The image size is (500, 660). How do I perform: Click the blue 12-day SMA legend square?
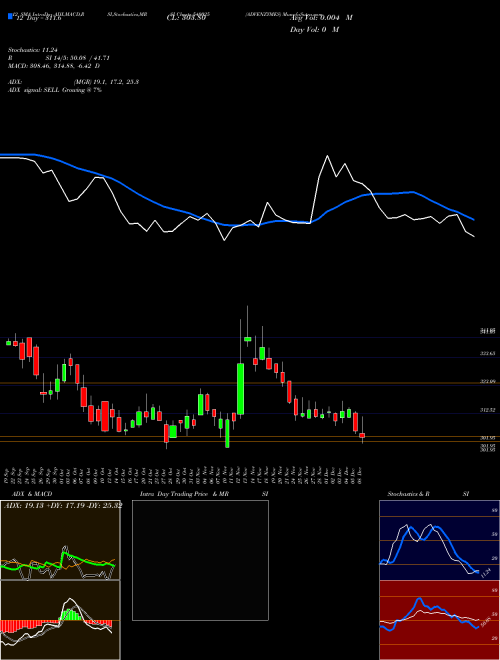click(x=10, y=16)
